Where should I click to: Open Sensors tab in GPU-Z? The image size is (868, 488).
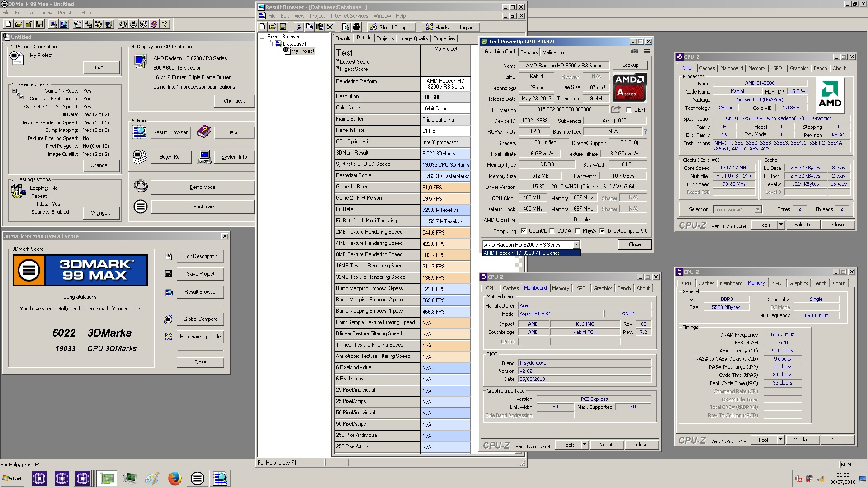click(528, 52)
